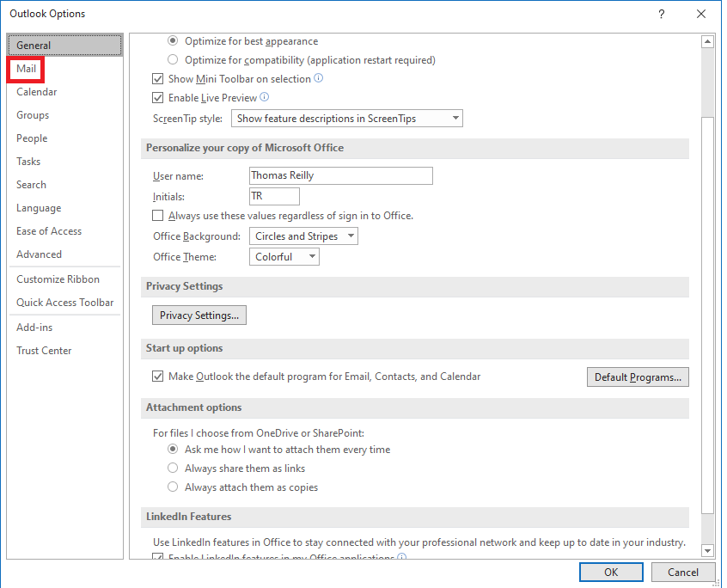Click the Initials text field

point(274,196)
